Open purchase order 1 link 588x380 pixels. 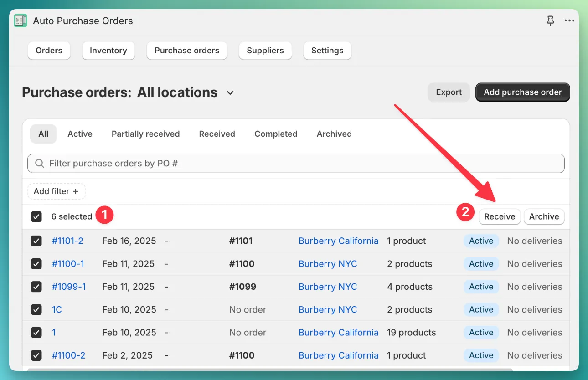(54, 332)
